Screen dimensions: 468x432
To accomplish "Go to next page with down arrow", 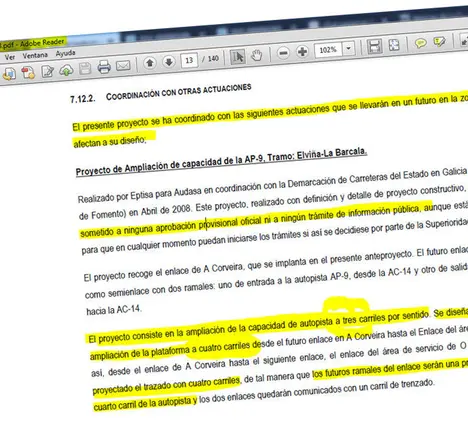I will pos(169,61).
